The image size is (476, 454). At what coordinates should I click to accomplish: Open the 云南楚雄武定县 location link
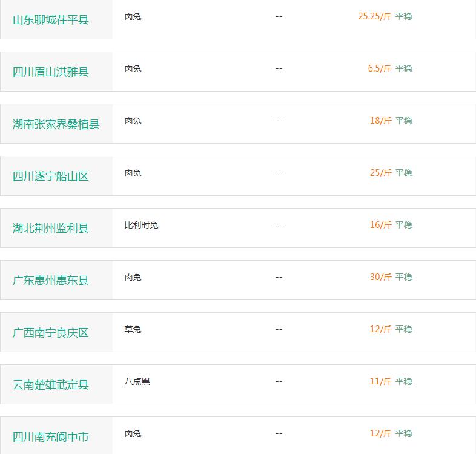(51, 385)
